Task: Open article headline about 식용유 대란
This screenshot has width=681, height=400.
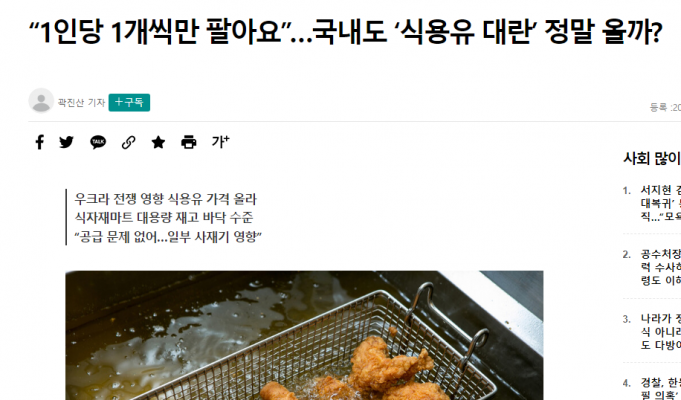Action: (345, 31)
